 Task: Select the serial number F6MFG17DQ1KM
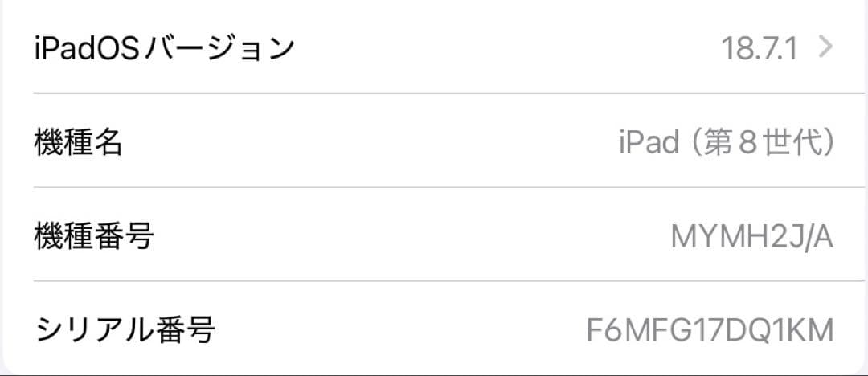pos(710,330)
